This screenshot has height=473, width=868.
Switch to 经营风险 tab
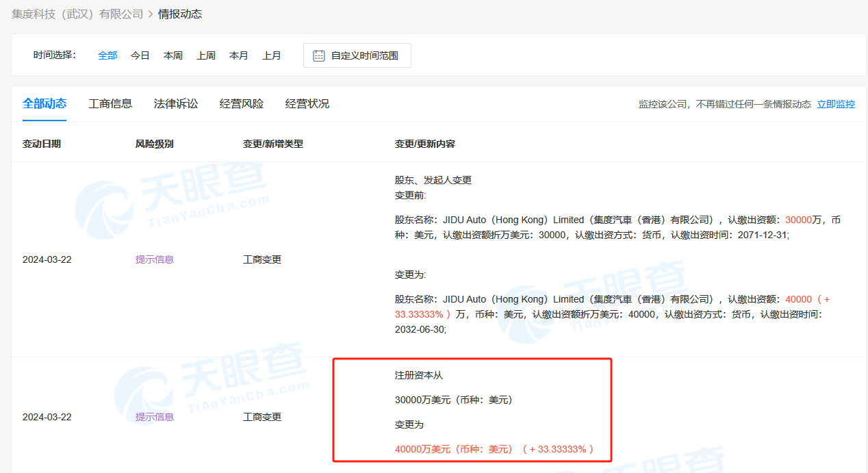[242, 103]
